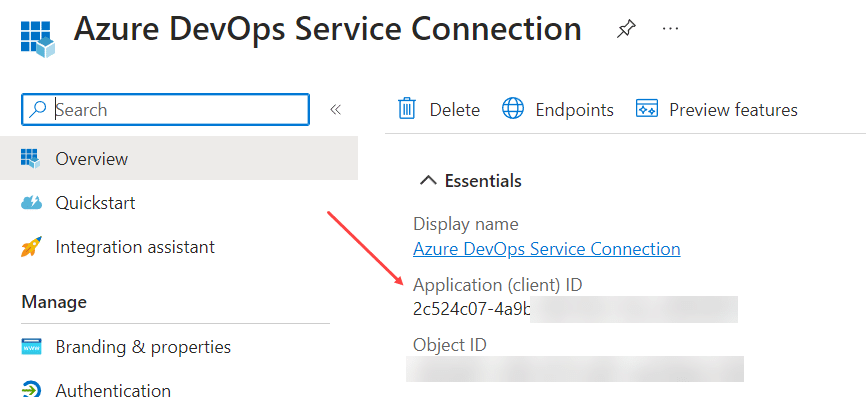The height and width of the screenshot is (397, 866).
Task: Click the Delete toolbar label
Action: (x=455, y=110)
